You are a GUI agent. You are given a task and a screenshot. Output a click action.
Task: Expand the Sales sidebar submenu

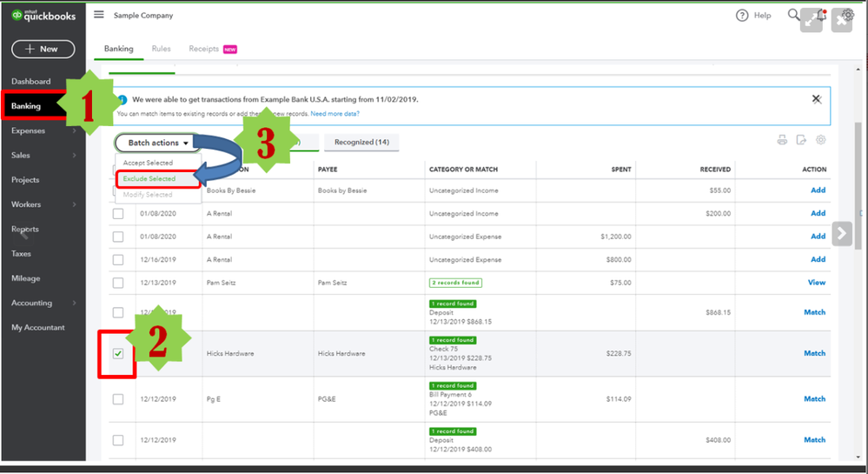74,155
